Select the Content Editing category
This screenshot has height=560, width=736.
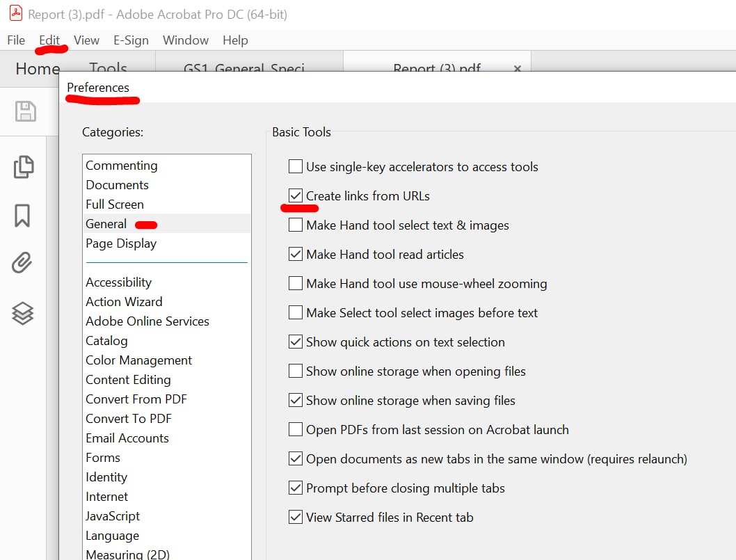point(167,380)
